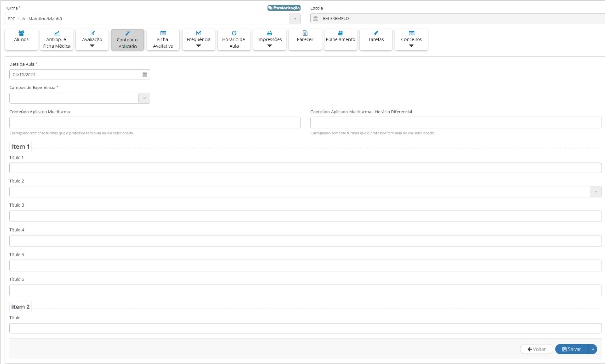Open the Planejamento tab
Viewport: 605px width, 364px height.
(341, 40)
